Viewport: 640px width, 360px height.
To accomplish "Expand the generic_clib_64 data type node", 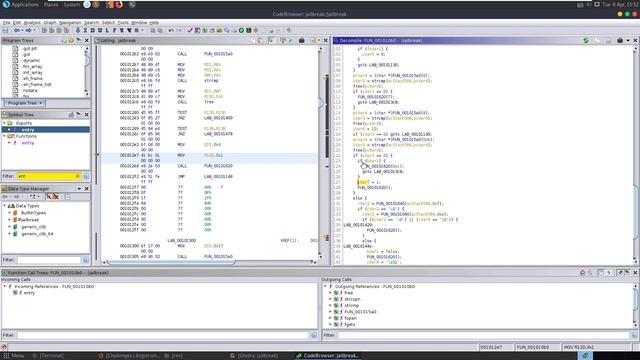I will [x=10, y=234].
